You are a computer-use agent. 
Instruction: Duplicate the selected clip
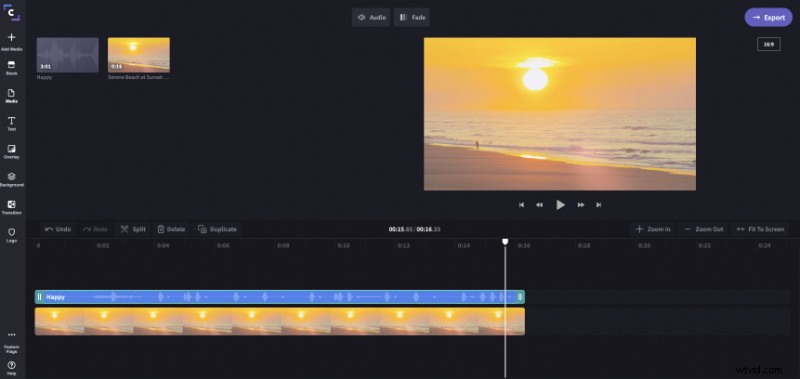pyautogui.click(x=217, y=229)
